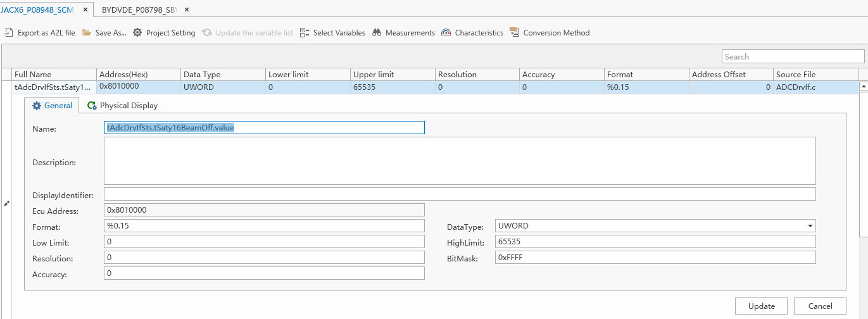
Task: Open Save As folder icon
Action: [87, 32]
